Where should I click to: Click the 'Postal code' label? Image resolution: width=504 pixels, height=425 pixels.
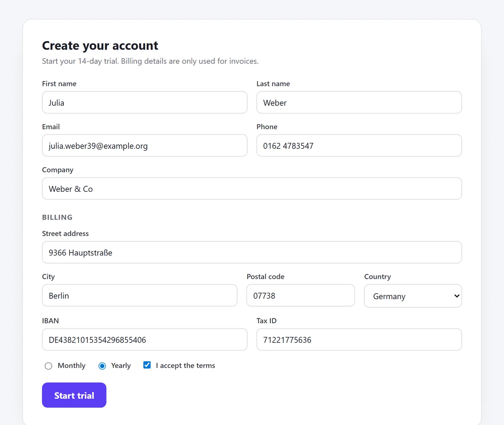pyautogui.click(x=265, y=277)
